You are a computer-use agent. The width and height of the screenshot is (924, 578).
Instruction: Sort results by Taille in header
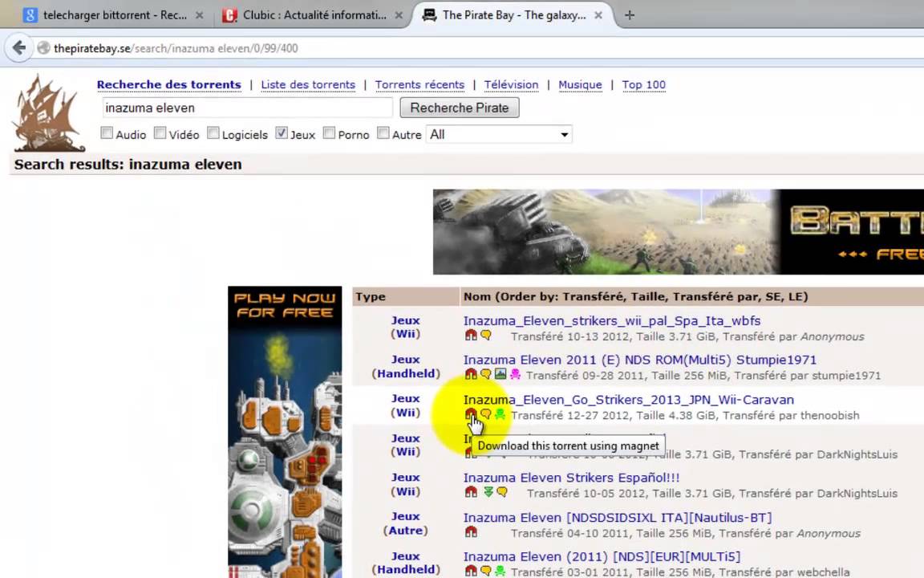[650, 296]
